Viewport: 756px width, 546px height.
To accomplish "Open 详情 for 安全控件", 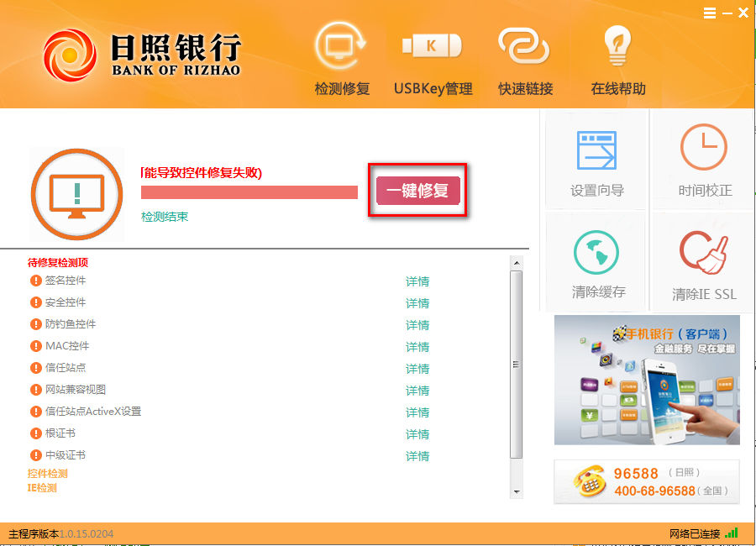I will (417, 303).
